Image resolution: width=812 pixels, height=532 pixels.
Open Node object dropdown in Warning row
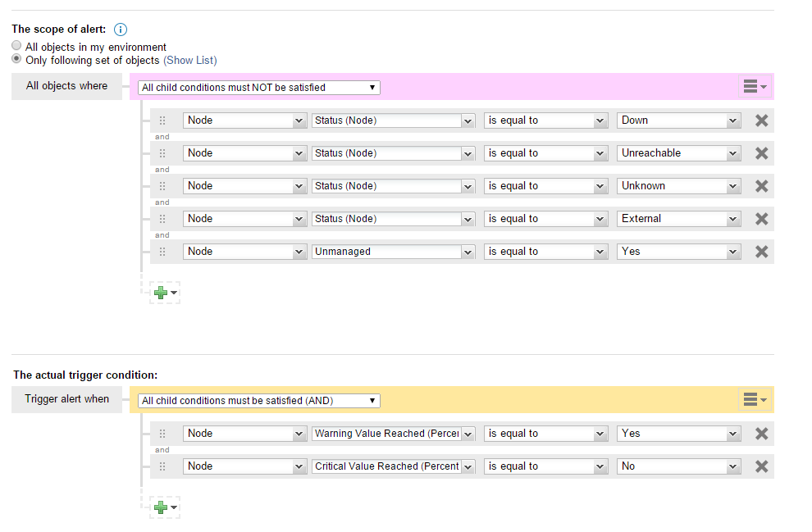pyautogui.click(x=244, y=434)
